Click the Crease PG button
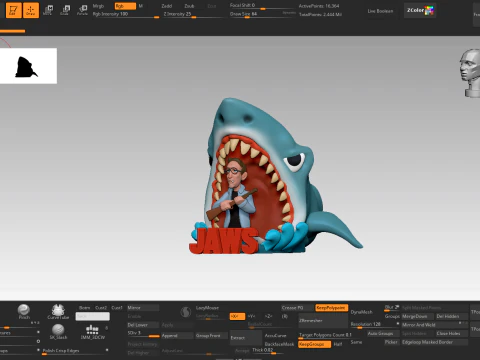This screenshot has width=480, height=360. point(297,308)
